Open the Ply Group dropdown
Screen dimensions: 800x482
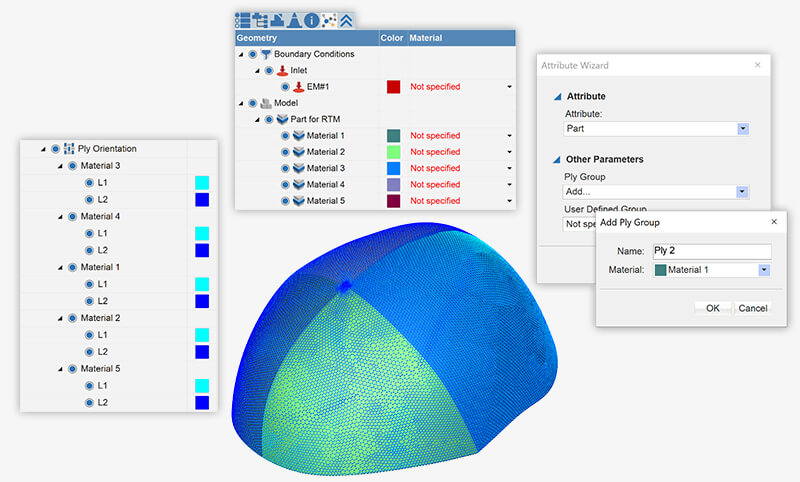pyautogui.click(x=742, y=191)
